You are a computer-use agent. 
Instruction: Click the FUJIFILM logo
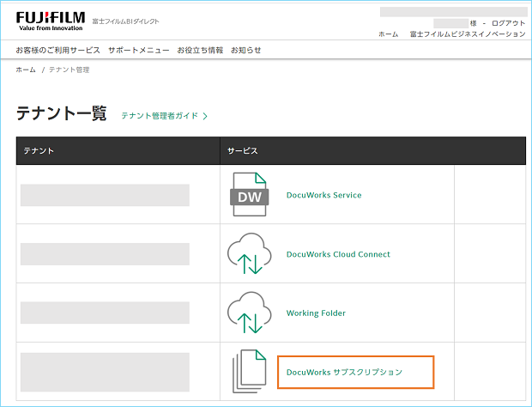tap(51, 21)
